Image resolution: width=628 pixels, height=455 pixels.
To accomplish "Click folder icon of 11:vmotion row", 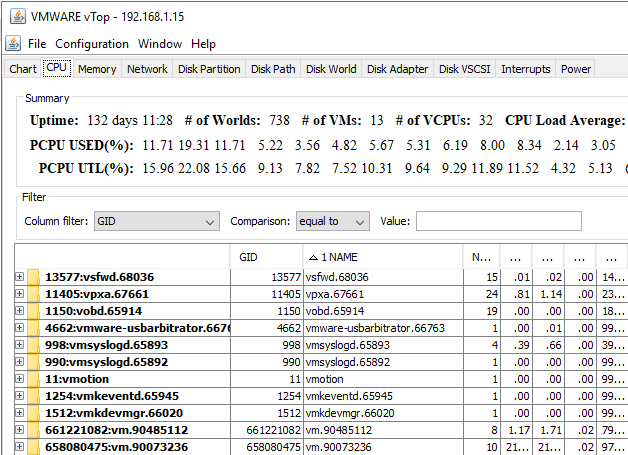I will click(x=34, y=379).
